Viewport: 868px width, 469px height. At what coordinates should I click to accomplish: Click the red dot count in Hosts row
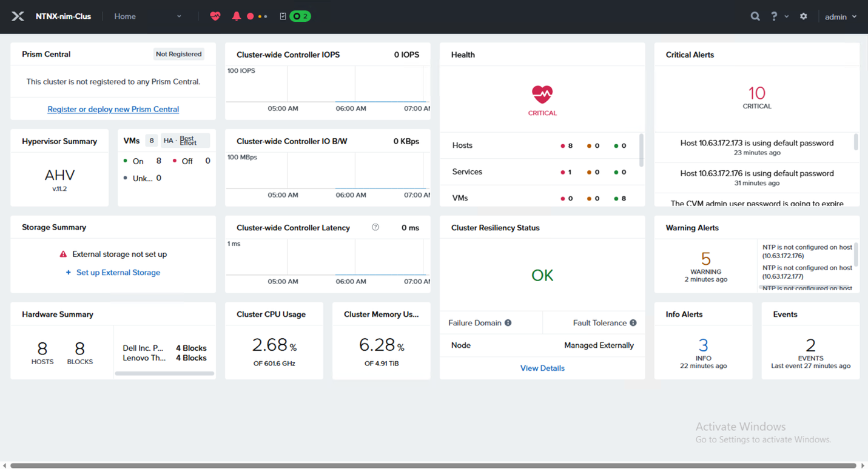click(x=567, y=146)
